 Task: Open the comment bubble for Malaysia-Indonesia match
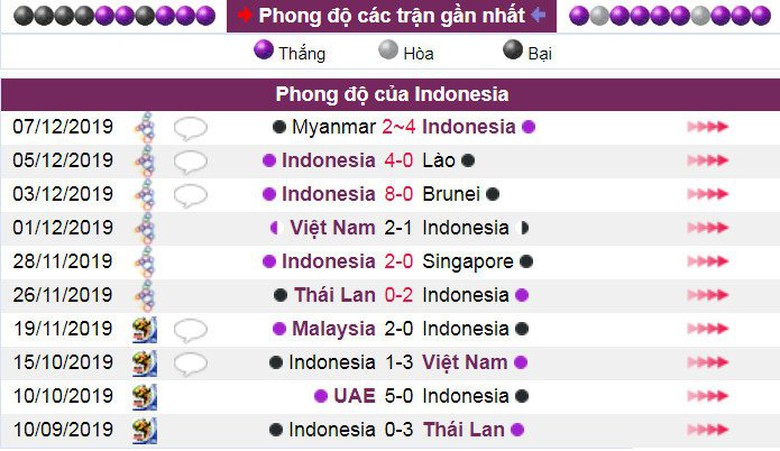coord(190,329)
